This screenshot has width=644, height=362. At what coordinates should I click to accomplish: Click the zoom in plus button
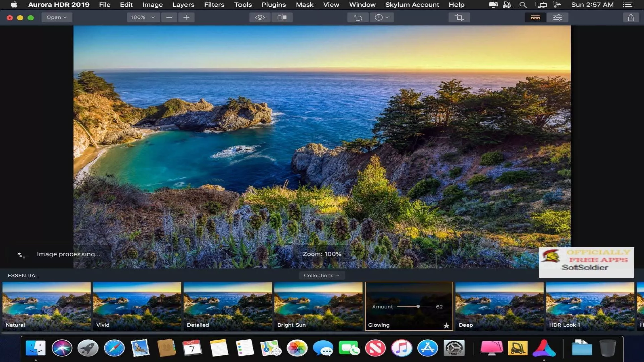(x=186, y=17)
